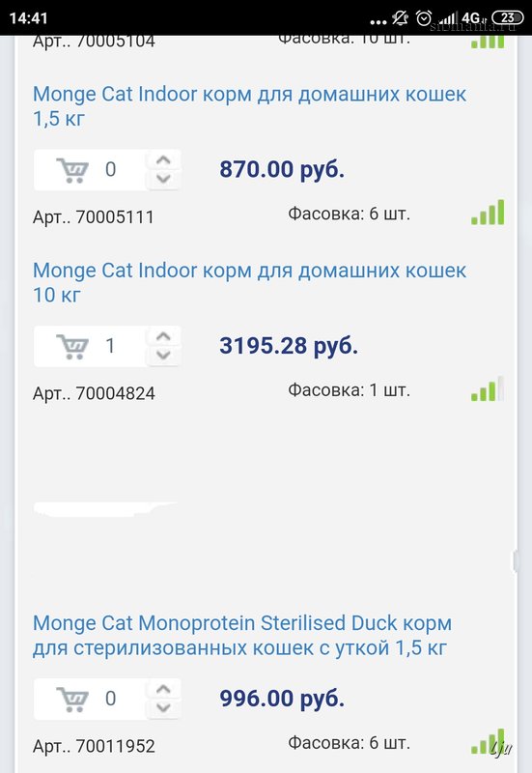
Task: Decrease quantity of Sterilised Duck 1,5 кг
Action: [163, 707]
